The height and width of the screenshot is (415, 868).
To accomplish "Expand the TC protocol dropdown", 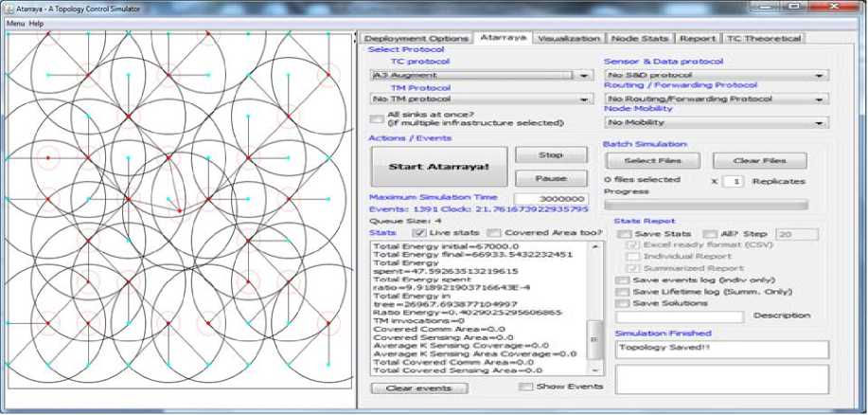I will (481, 76).
